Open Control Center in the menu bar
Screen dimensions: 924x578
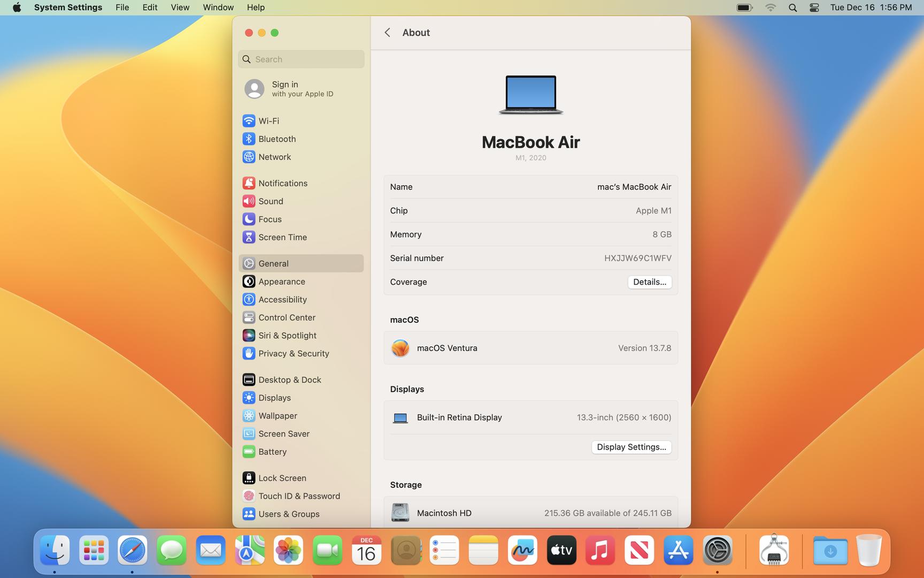(814, 7)
